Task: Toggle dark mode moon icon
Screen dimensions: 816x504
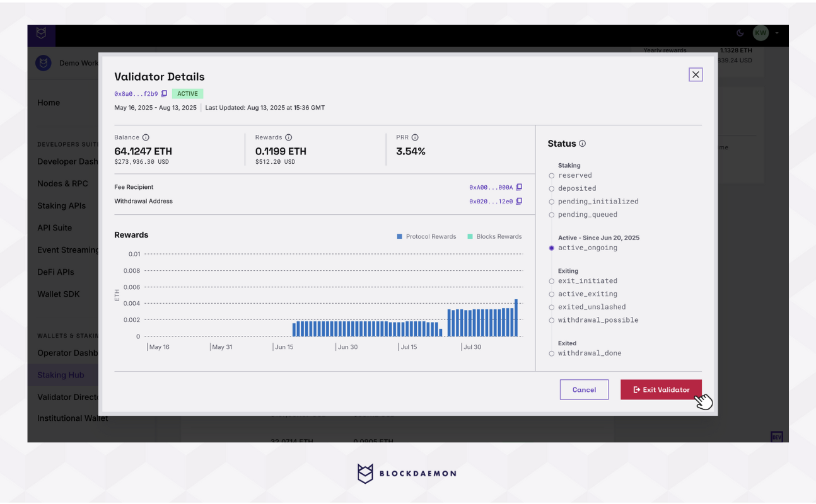Action: 740,33
